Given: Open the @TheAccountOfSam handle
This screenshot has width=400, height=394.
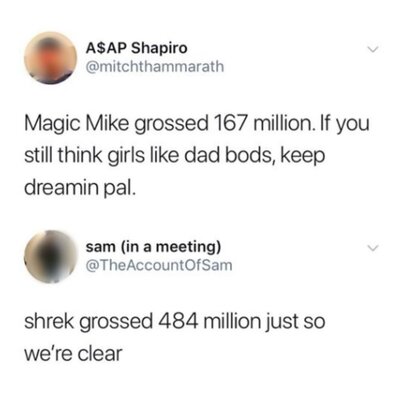Looking at the screenshot, I should 159,265.
